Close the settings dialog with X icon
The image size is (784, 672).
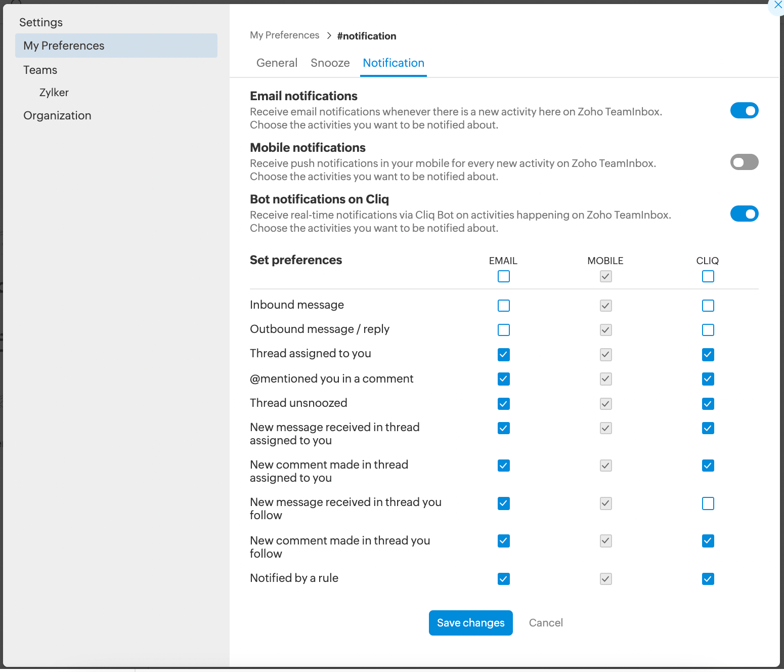pyautogui.click(x=777, y=5)
